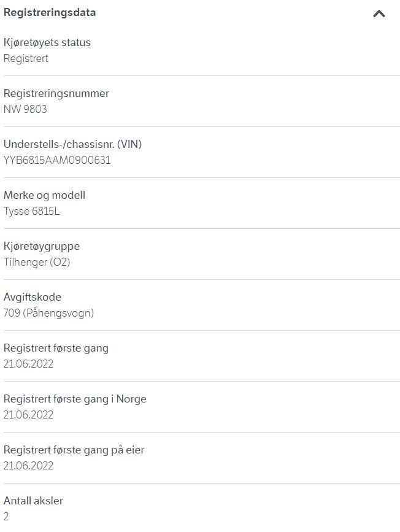Click the Registrert status value
The width and height of the screenshot is (400, 532).
tap(26, 58)
